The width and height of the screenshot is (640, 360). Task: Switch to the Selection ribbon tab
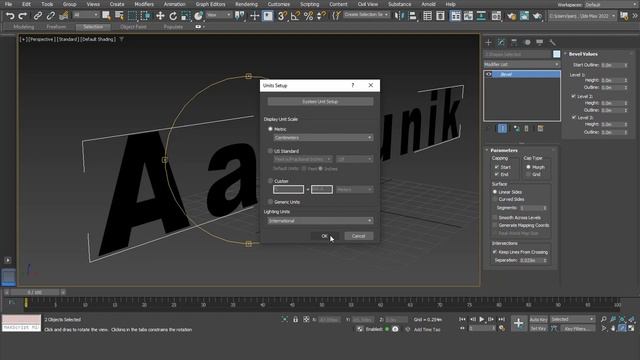click(93, 27)
